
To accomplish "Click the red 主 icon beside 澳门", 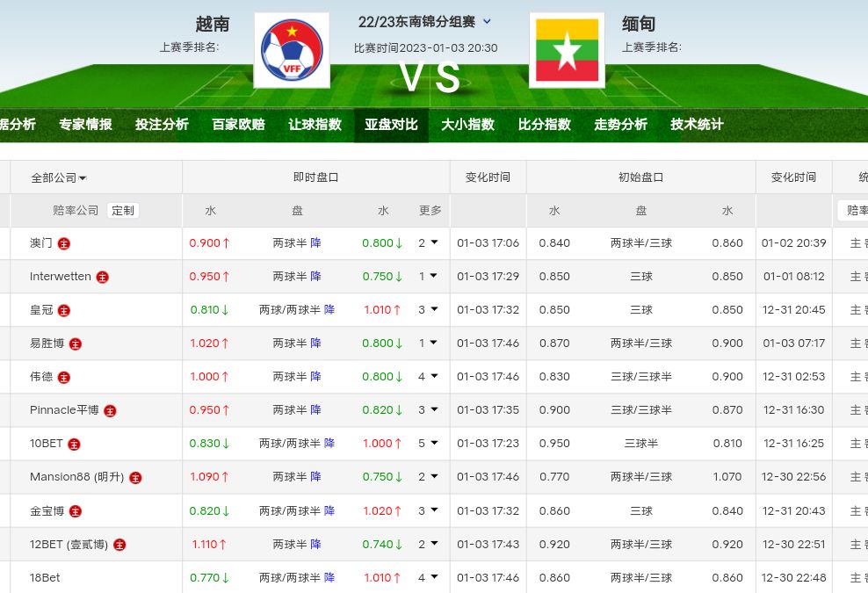I will pos(64,243).
